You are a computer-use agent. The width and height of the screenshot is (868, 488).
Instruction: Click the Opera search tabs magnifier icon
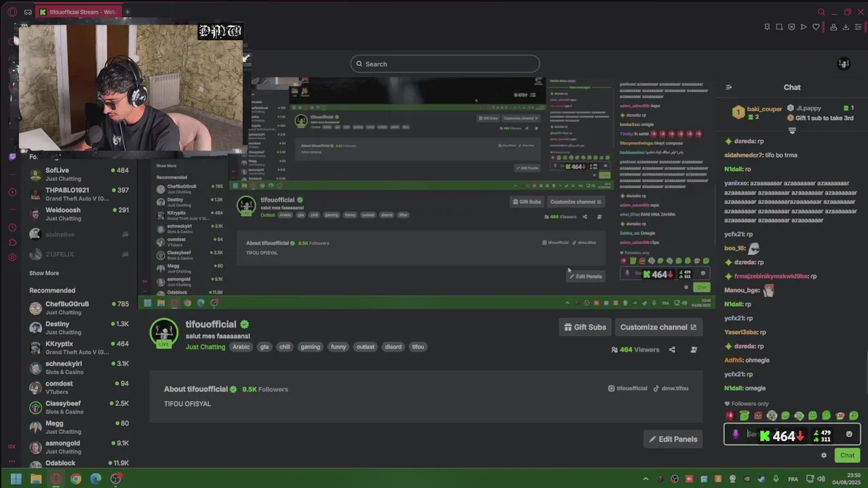click(x=821, y=12)
